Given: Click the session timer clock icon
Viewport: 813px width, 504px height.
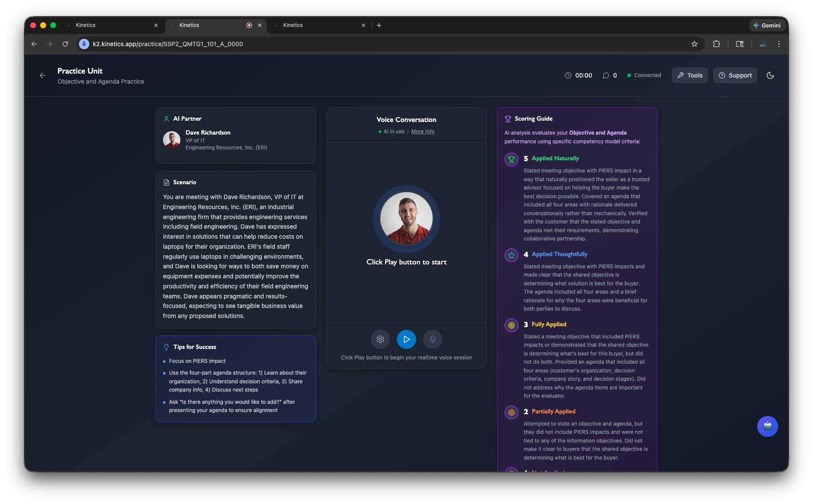Looking at the screenshot, I should coord(568,75).
